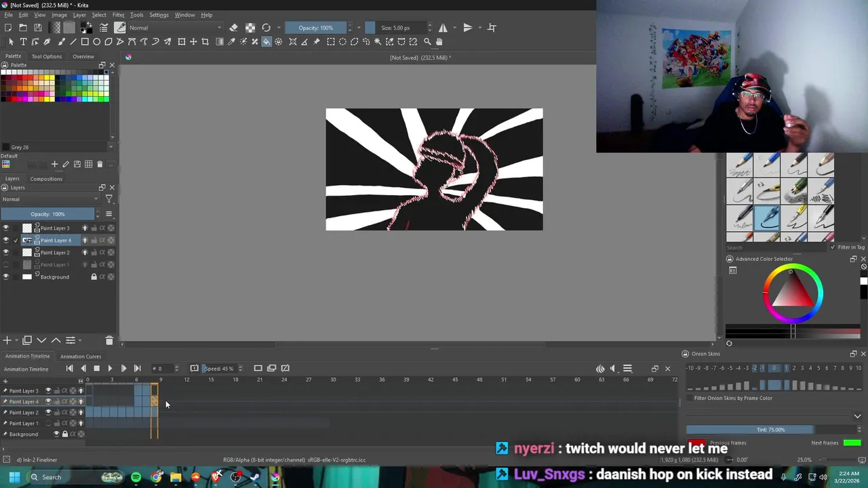Toggle alpha lock on Paint Layer 4
Image resolution: width=868 pixels, height=488 pixels.
coord(111,241)
